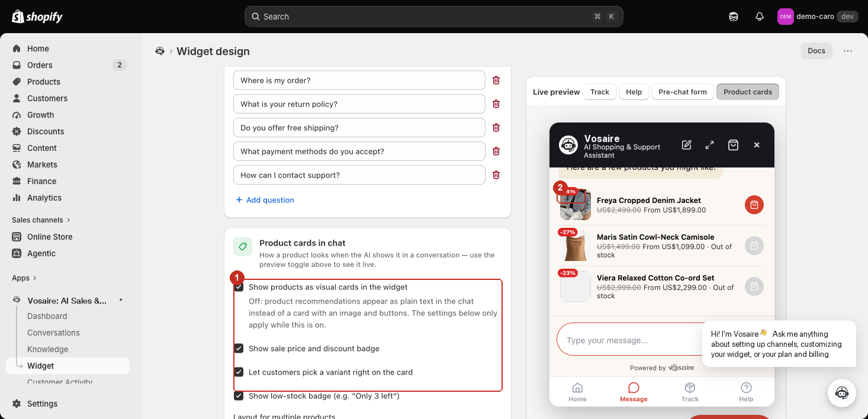Open Vosaire: AI Sales app
Image resolution: width=868 pixels, height=419 pixels.
click(x=67, y=301)
